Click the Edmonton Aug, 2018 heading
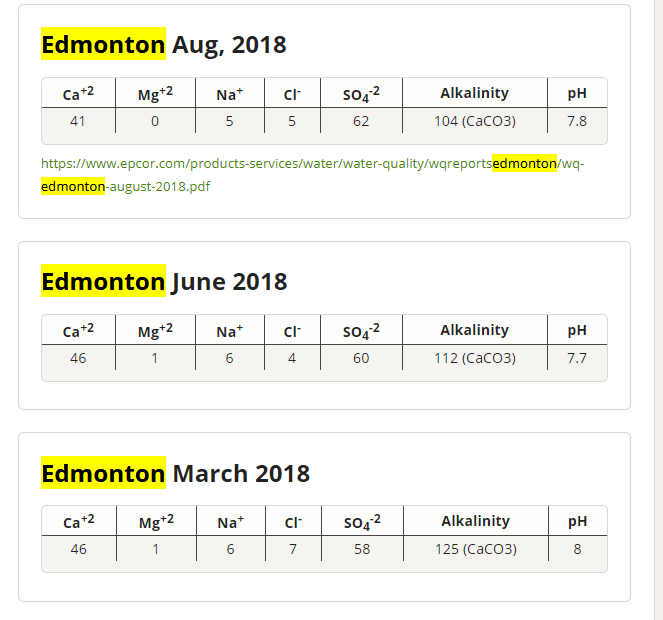The width and height of the screenshot is (663, 620). [x=164, y=44]
